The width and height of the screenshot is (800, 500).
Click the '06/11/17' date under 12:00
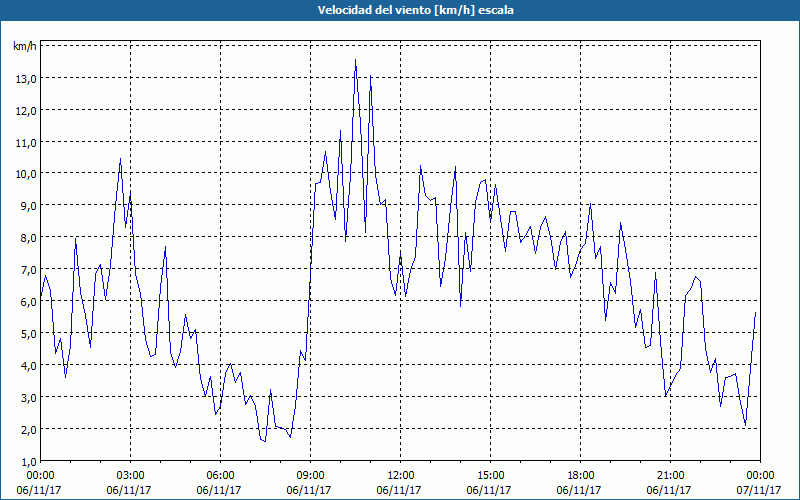(x=399, y=490)
